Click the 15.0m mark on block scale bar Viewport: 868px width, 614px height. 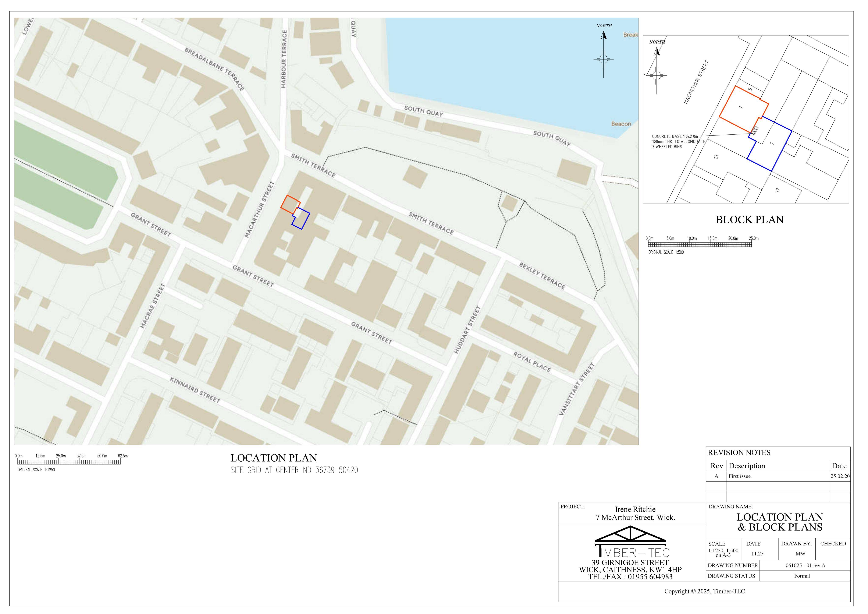pos(712,238)
